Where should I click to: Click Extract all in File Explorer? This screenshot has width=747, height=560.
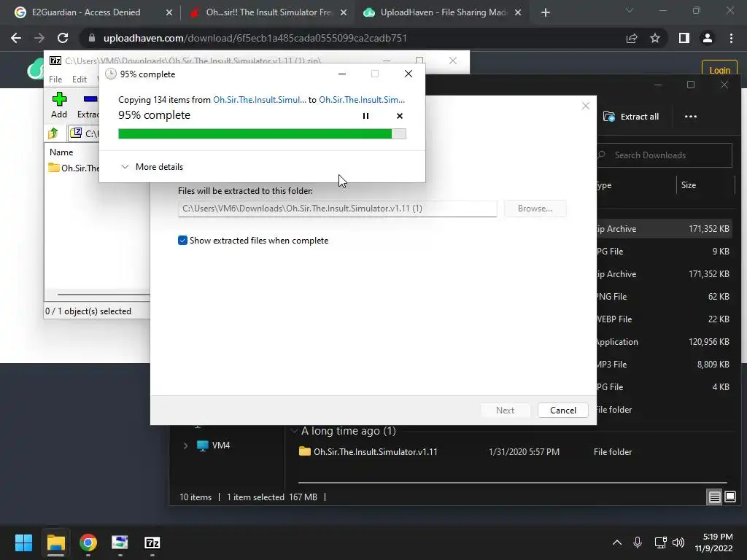coord(631,117)
